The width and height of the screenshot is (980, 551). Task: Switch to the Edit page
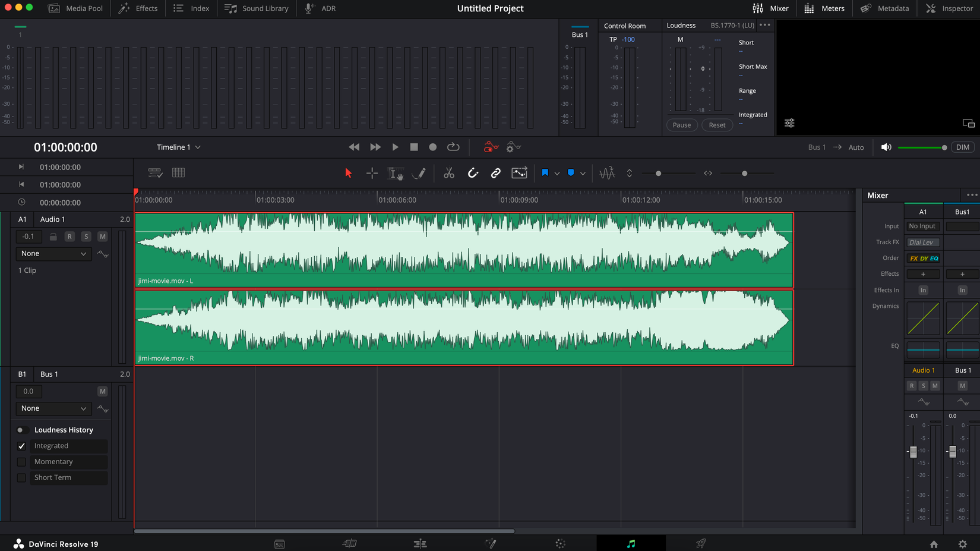pos(420,543)
